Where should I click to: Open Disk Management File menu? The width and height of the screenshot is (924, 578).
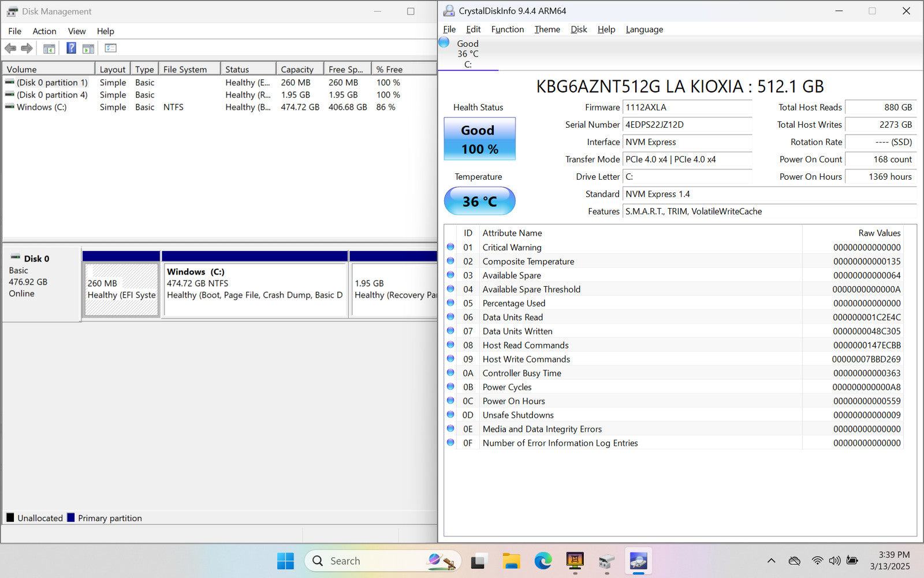click(x=15, y=31)
